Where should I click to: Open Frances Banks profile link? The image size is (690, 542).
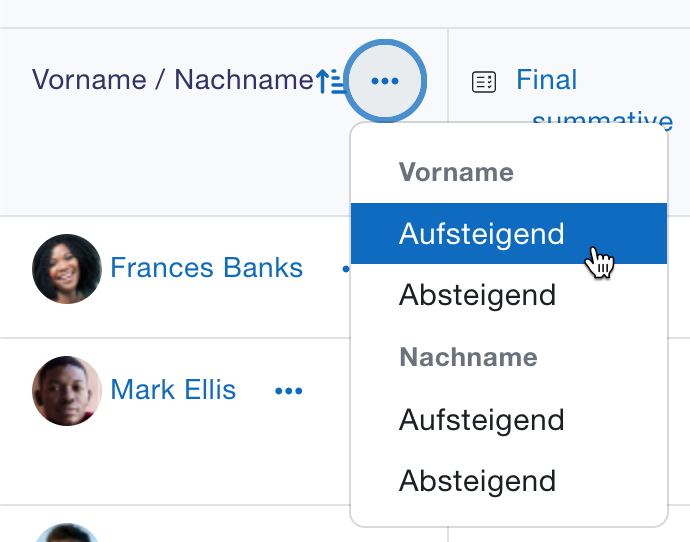click(206, 267)
